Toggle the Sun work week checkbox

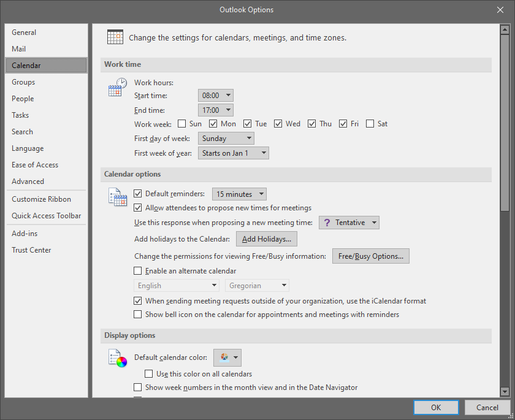[181, 123]
